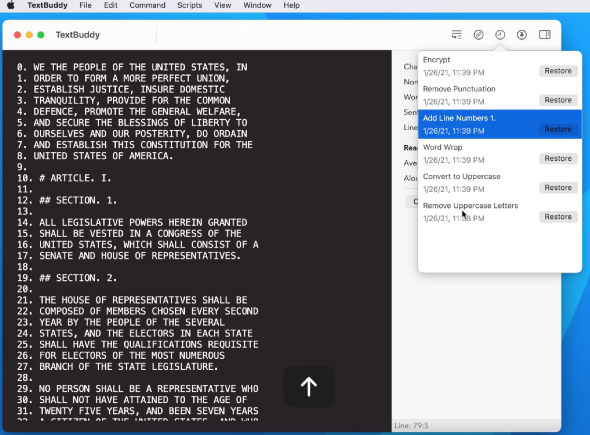Click line 0 starting "WE THE PEOPLE"

click(132, 67)
